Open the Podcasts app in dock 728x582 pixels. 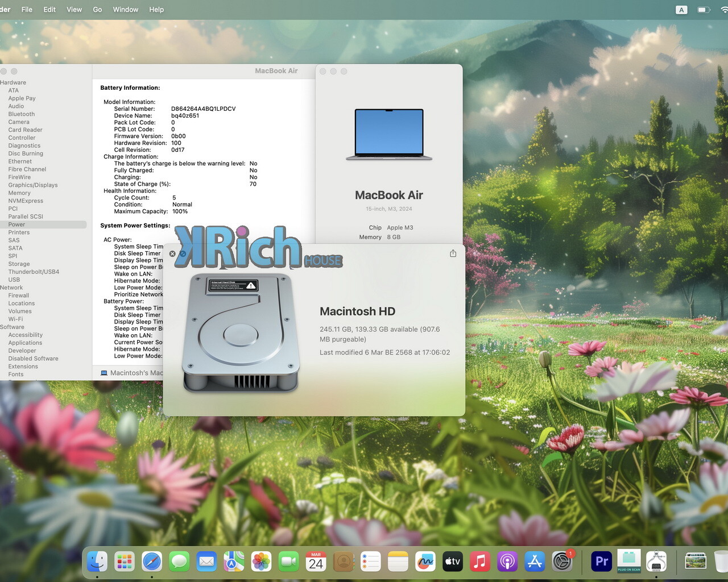pos(507,562)
